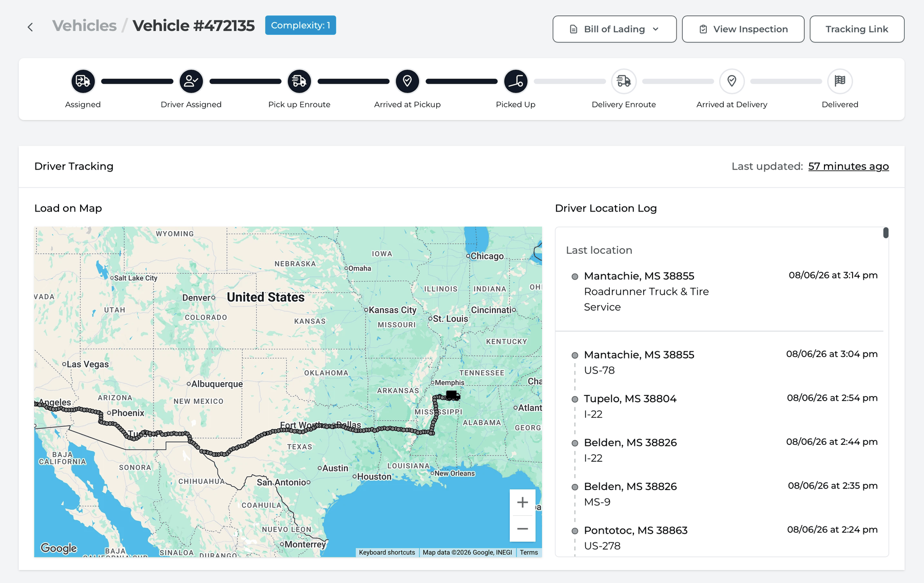Click the progress bar between Assigned and Driver Assigned

click(137, 81)
